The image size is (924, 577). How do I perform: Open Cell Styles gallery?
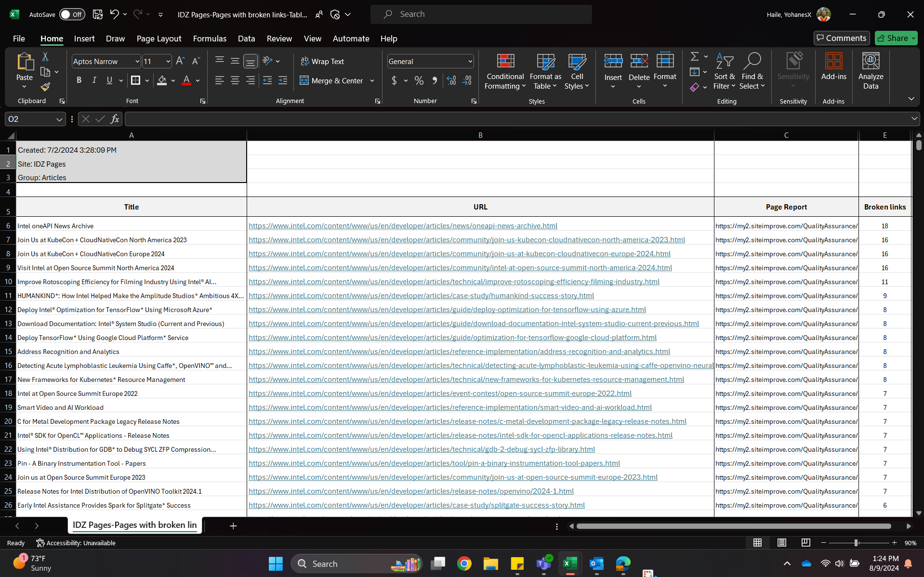point(577,71)
